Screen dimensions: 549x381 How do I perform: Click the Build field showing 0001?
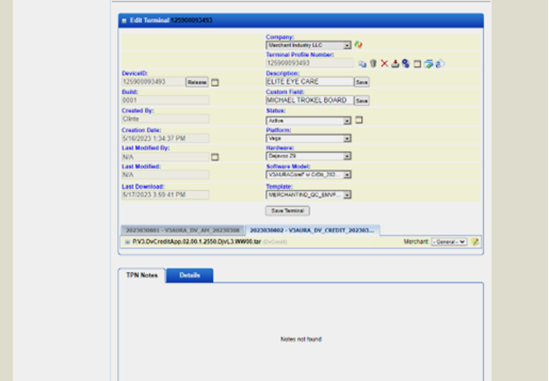[165, 100]
